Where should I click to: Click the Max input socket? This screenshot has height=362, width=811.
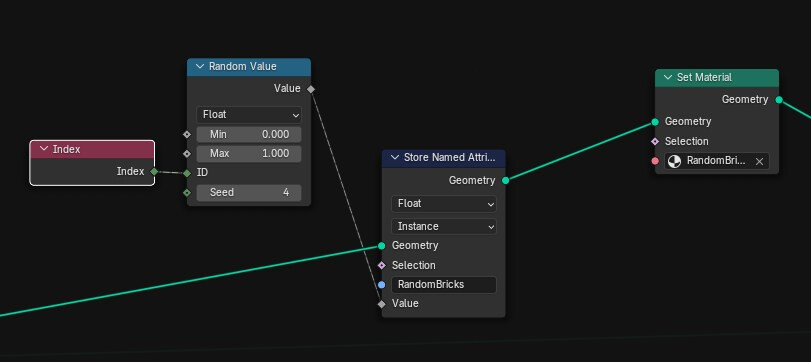[x=187, y=154]
